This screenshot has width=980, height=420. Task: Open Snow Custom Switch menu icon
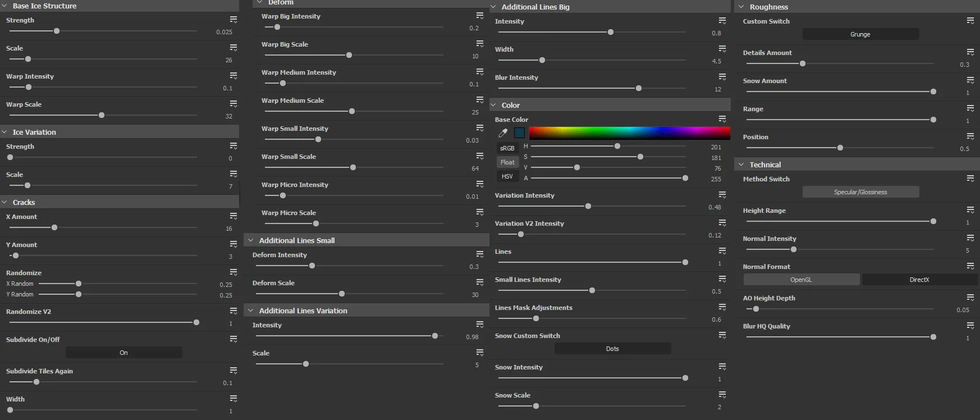[722, 335]
